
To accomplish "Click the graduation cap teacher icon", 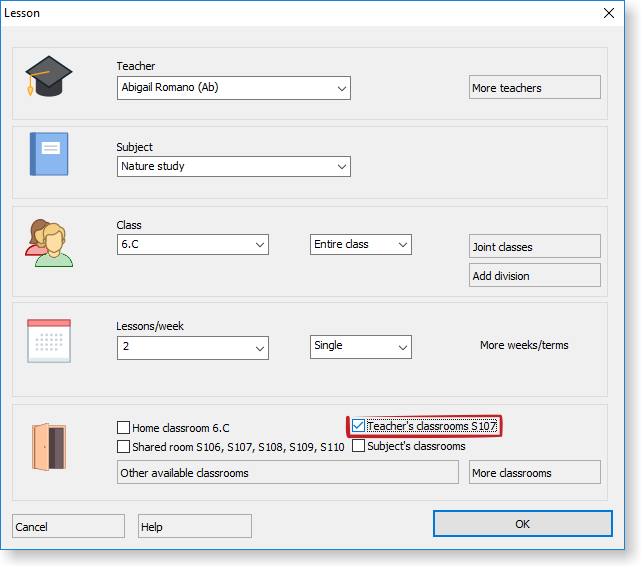I will [48, 77].
